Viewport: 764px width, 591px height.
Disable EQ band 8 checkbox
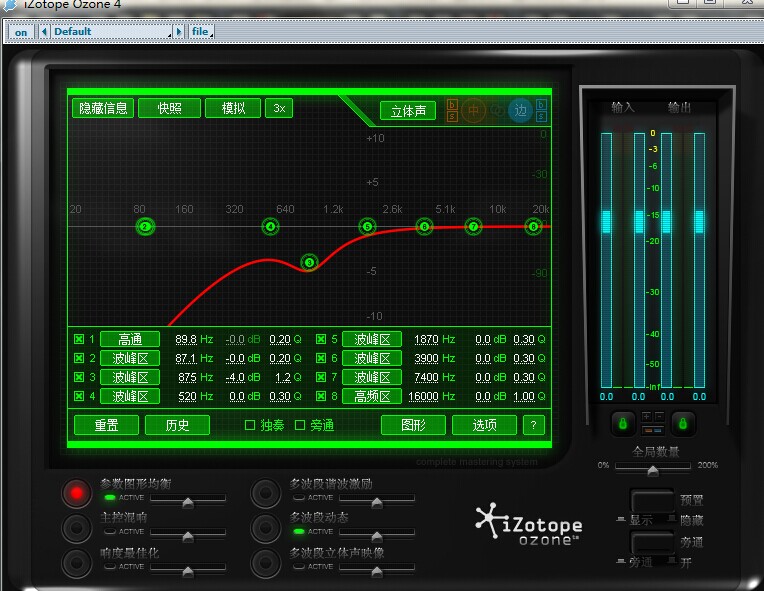(321, 396)
